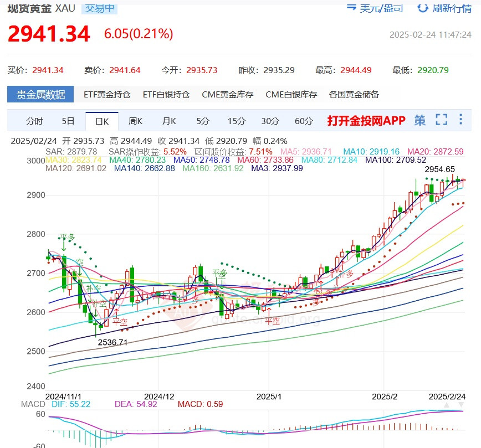Open the 各国黄金储备 link
The image size is (481, 448).
click(x=354, y=95)
